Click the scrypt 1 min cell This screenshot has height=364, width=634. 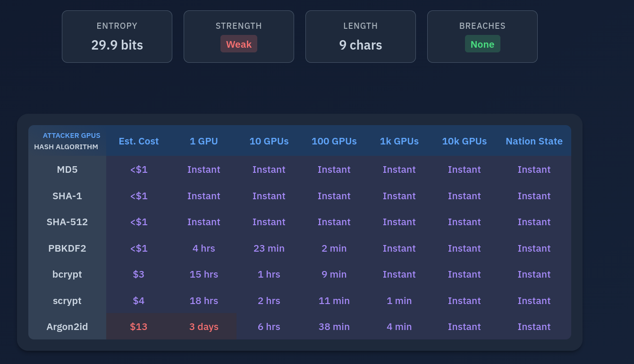point(399,301)
